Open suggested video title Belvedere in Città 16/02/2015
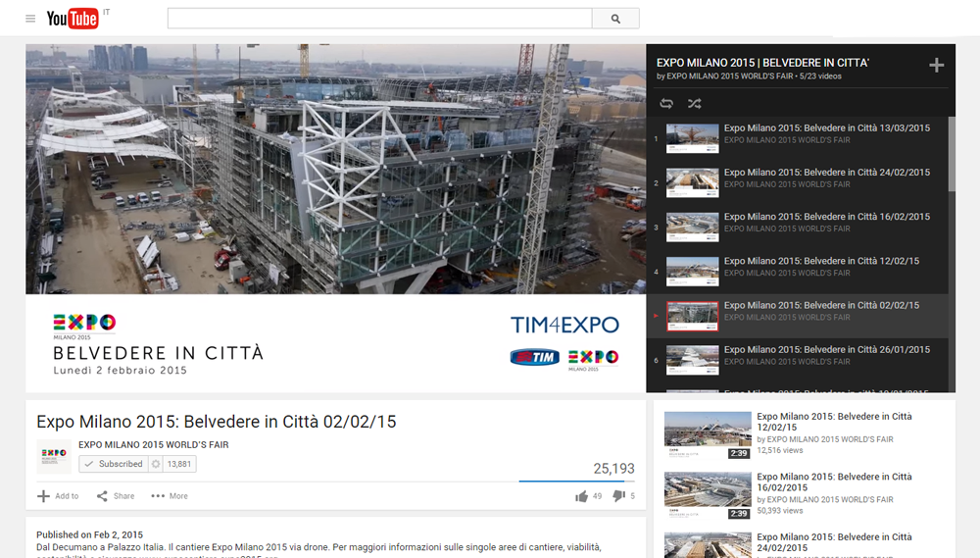980x558 pixels. pos(834,482)
